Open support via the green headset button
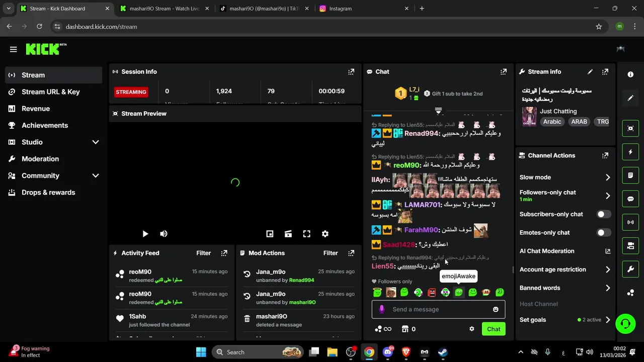Screen dimensions: 644x362 pyautogui.click(x=625, y=323)
